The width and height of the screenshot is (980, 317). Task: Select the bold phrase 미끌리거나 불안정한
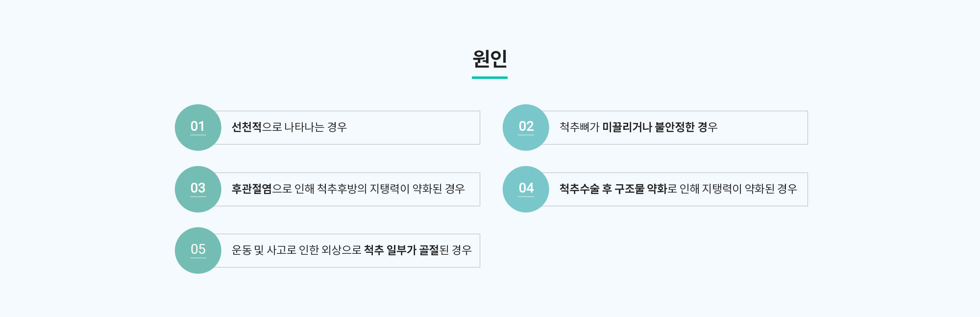tap(648, 127)
